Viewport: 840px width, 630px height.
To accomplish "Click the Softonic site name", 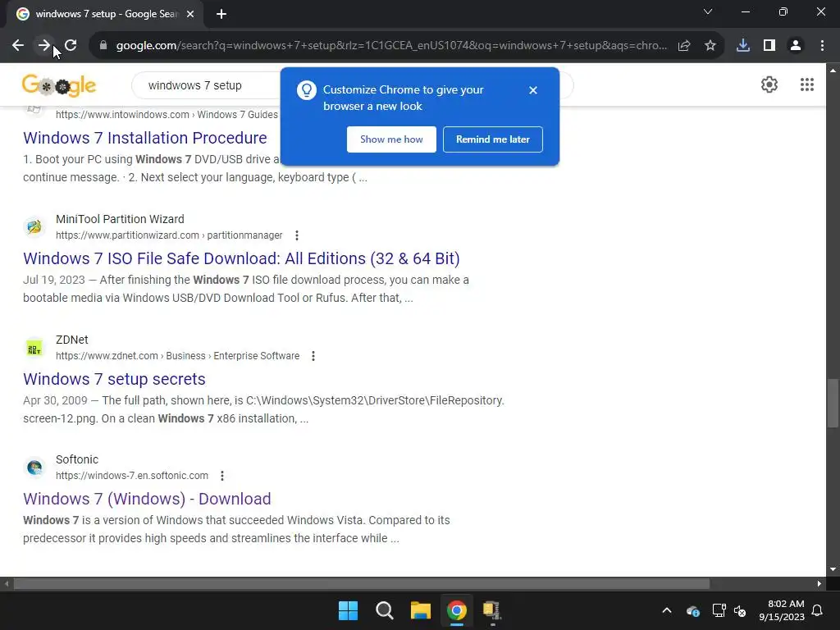I will [77, 459].
